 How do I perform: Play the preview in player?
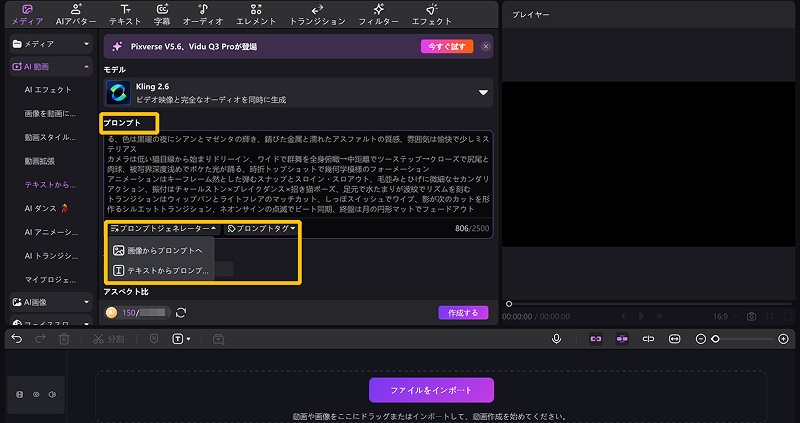coord(641,316)
